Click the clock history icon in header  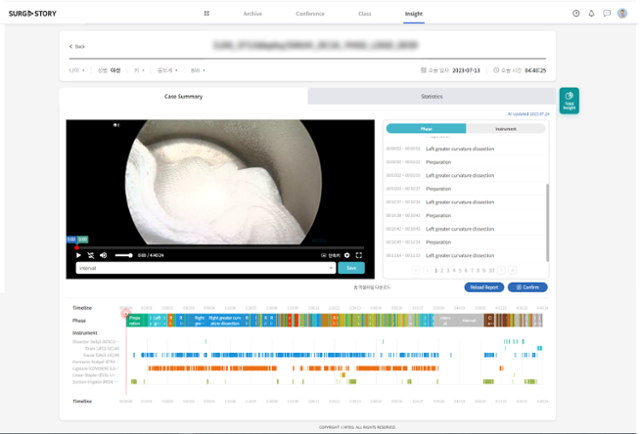[x=576, y=13]
